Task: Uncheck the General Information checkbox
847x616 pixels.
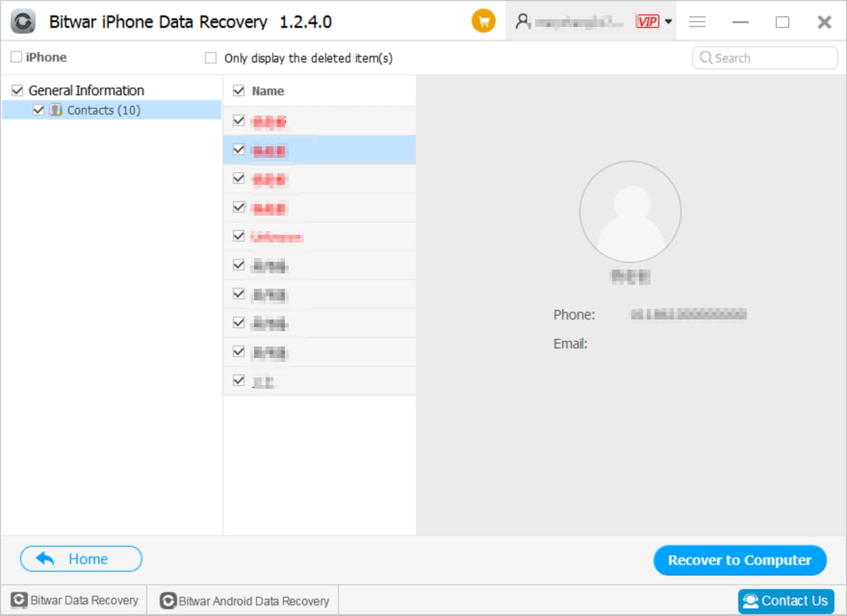Action: click(x=17, y=90)
